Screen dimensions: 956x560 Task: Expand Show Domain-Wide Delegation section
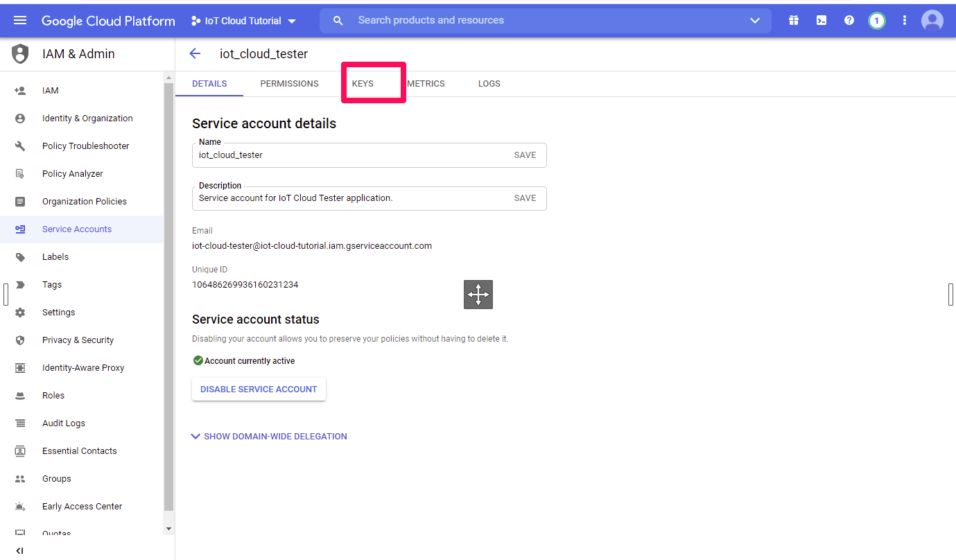point(270,437)
